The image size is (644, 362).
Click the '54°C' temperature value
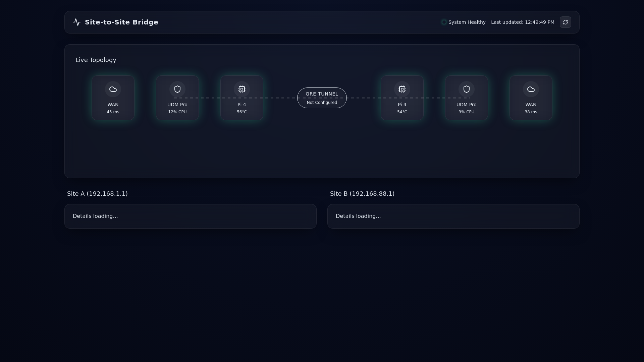[x=402, y=112]
